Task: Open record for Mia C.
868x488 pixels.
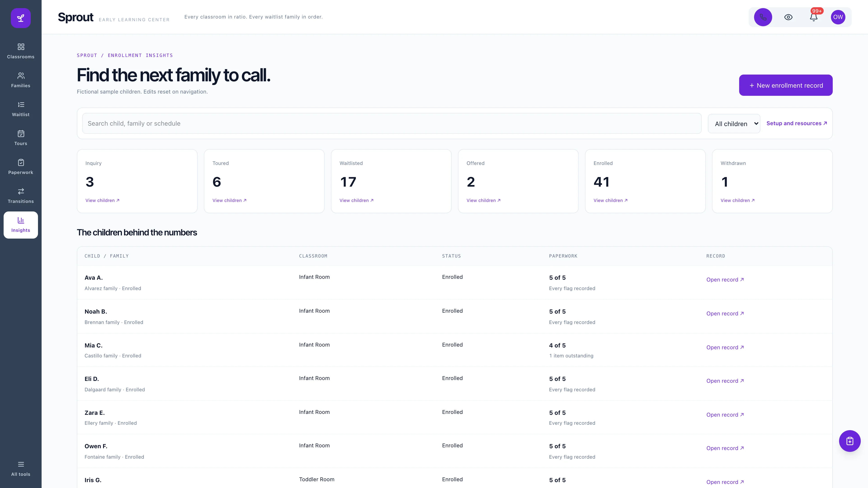Action: click(725, 347)
